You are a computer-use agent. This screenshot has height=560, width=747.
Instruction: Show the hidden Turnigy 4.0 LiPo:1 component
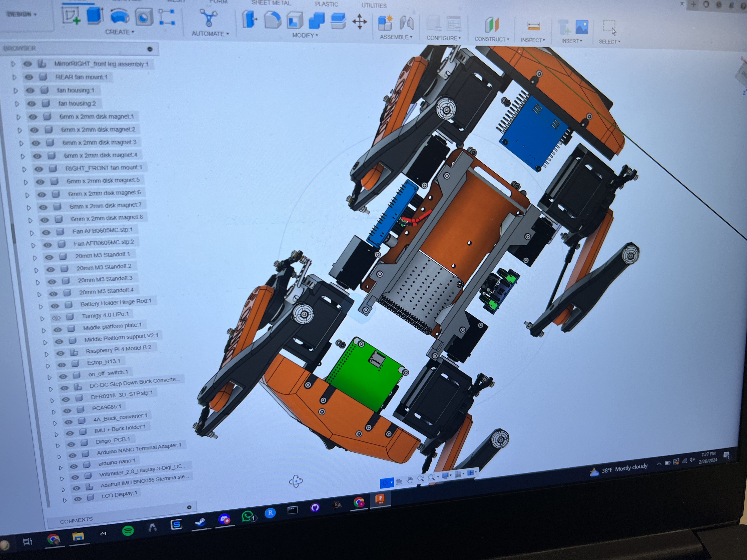56,318
